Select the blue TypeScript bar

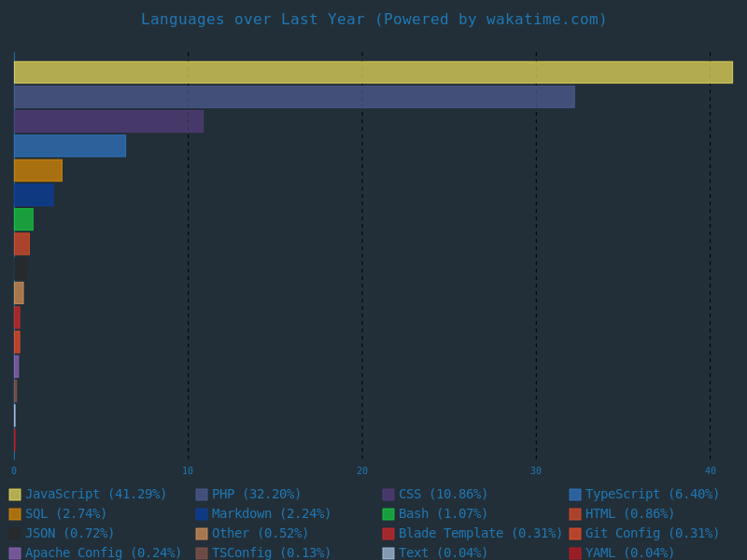(70, 146)
